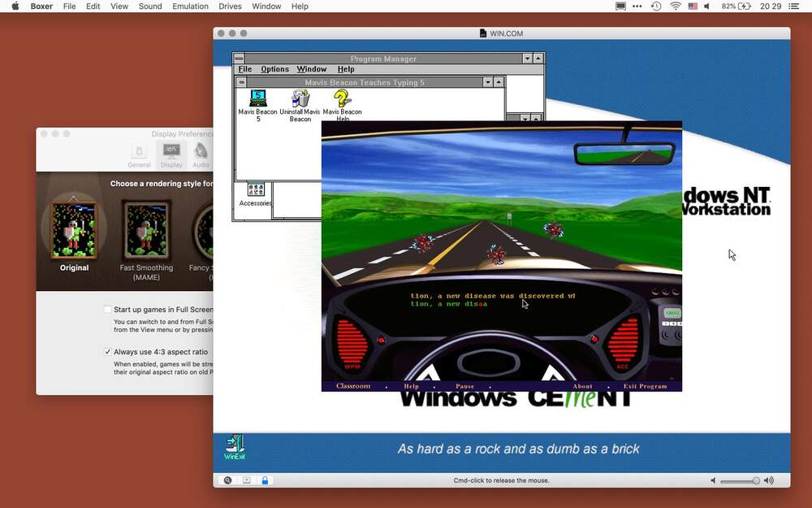
Task: Click the battery status 82% indicator
Action: click(x=736, y=7)
